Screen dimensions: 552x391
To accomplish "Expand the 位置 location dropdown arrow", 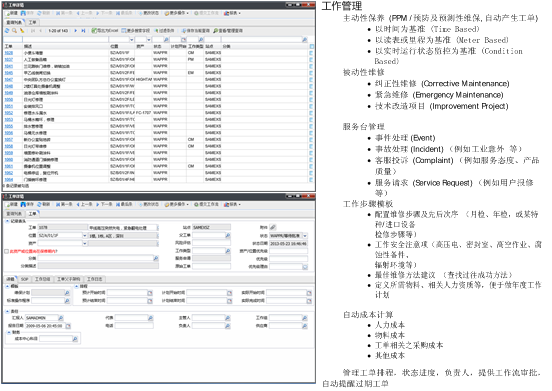I will coord(85,235).
